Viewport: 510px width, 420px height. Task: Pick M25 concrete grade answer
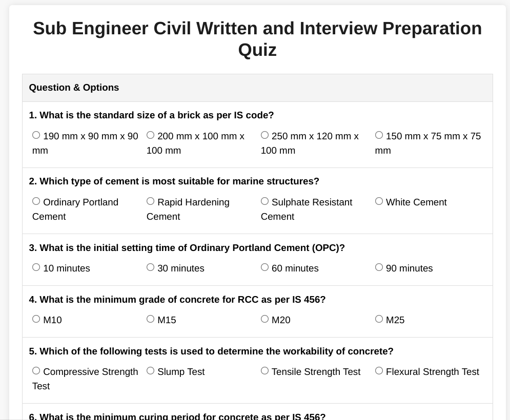[x=379, y=319]
